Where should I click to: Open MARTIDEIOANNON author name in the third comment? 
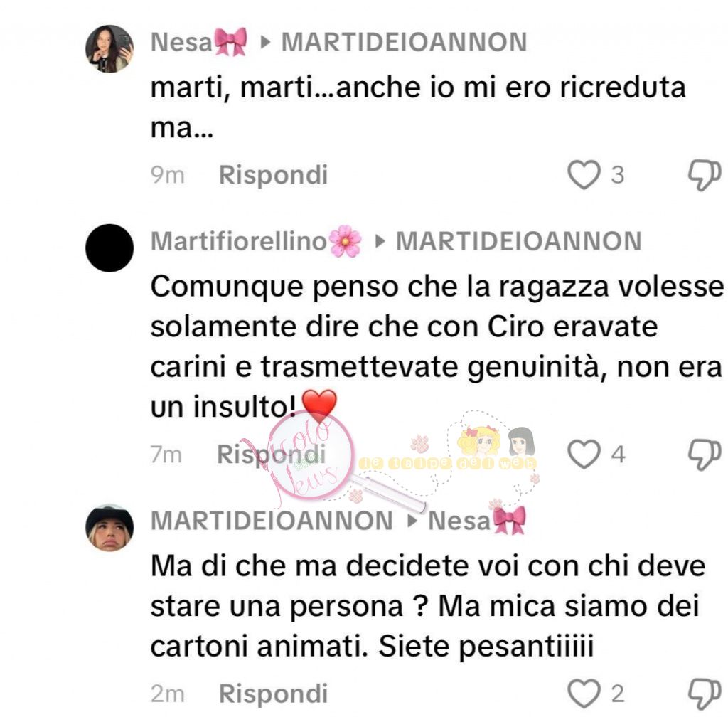point(271,521)
